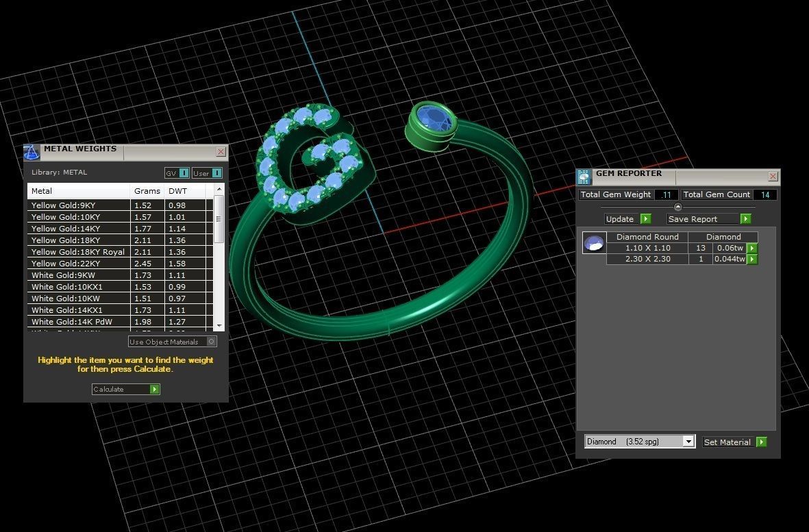Click the Diamond material column header
This screenshot has height=532, width=809.
click(x=723, y=237)
